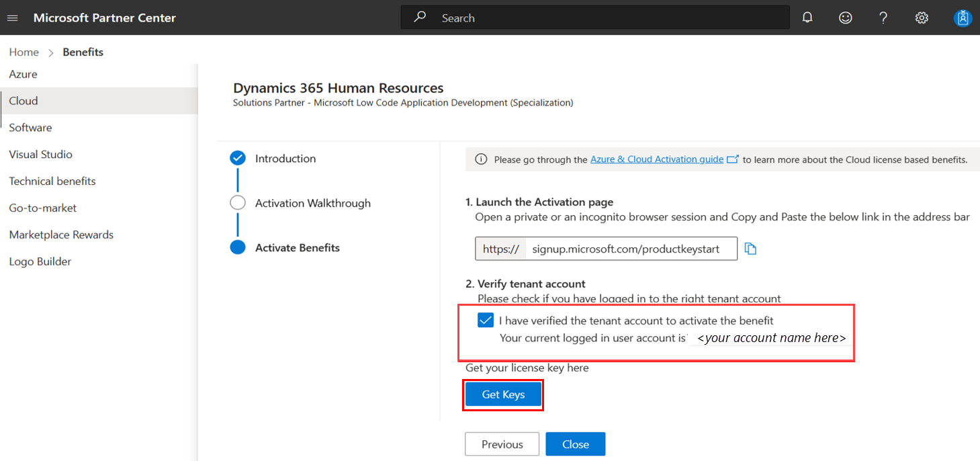The height and width of the screenshot is (461, 980).
Task: Click the external link icon beside the guide
Action: (x=733, y=159)
